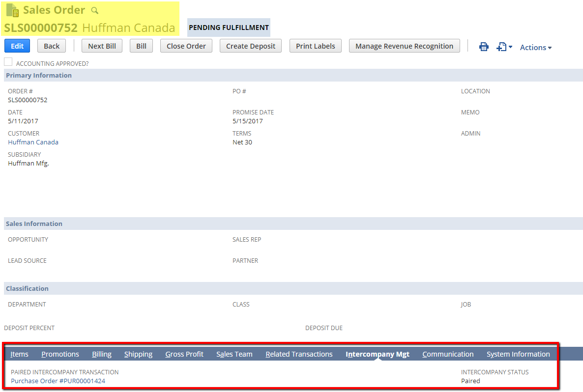Click the Bill button
The width and height of the screenshot is (583, 392).
pos(141,46)
